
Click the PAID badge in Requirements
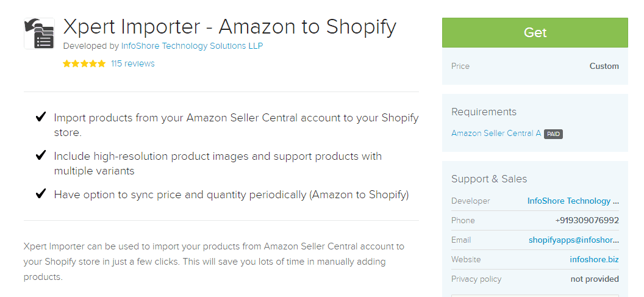553,134
